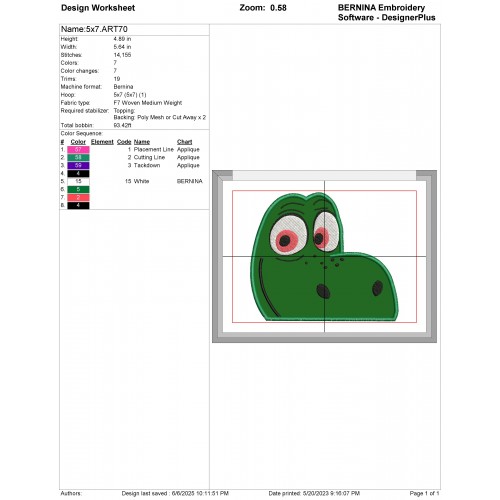Click the Height value "4.89 in"
Screen dimensions: 500x500
122,39
